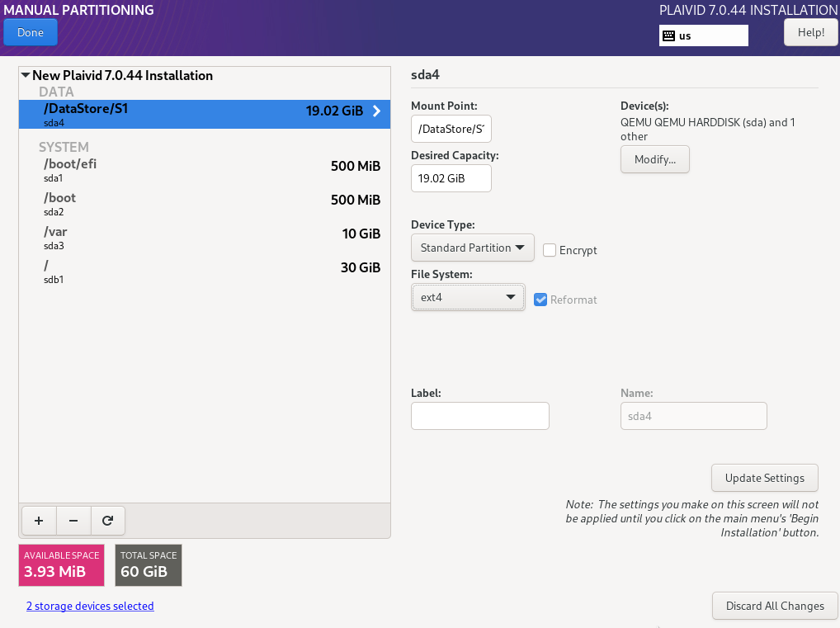This screenshot has width=840, height=628.
Task: Select the /var sda3 partition row
Action: tap(205, 238)
